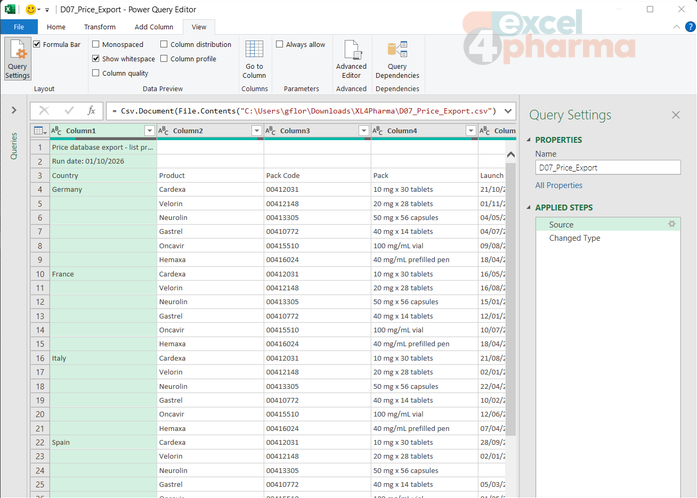Image resolution: width=697 pixels, height=498 pixels.
Task: Click inside the Csv.Document formula bar
Action: pos(304,111)
